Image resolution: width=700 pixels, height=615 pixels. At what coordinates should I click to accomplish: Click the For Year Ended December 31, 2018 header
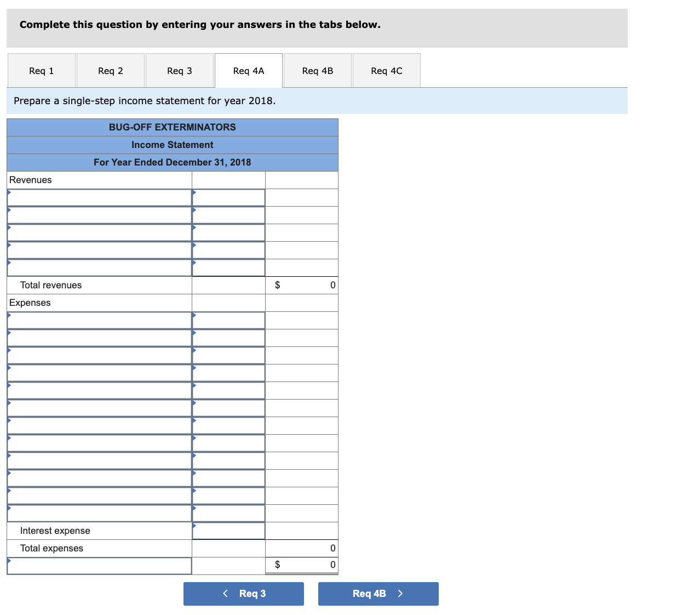click(173, 162)
